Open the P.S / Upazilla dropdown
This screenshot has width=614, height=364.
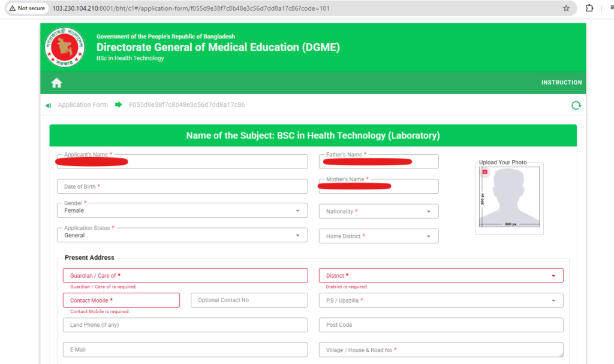(441, 300)
